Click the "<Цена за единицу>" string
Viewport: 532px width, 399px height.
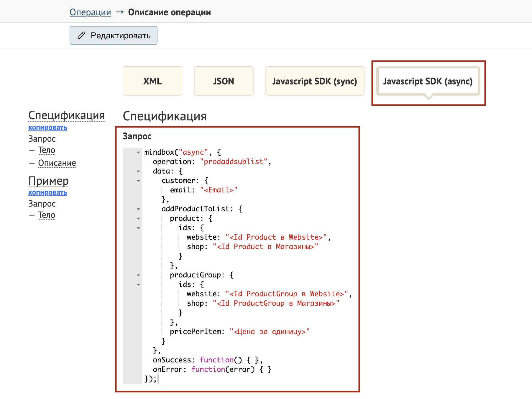tap(270, 332)
